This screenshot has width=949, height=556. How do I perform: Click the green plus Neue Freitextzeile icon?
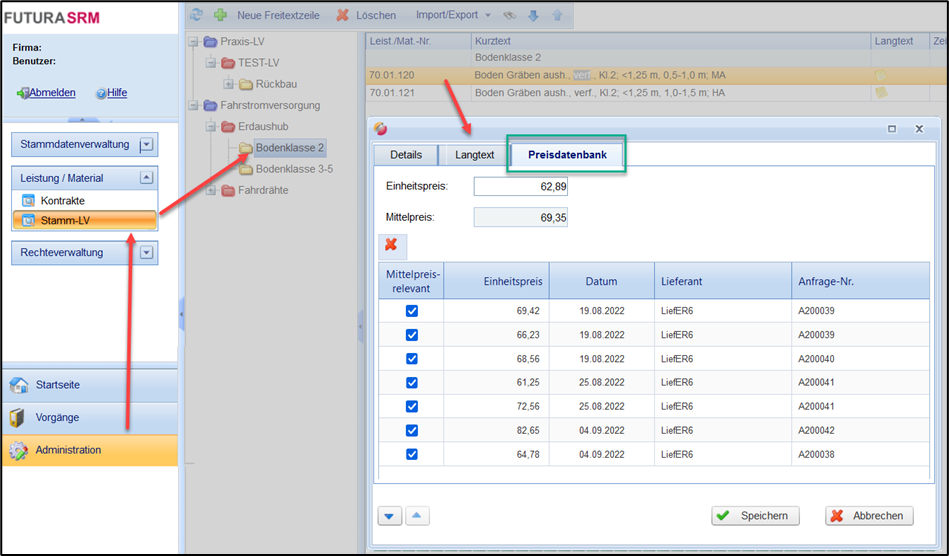click(x=220, y=15)
